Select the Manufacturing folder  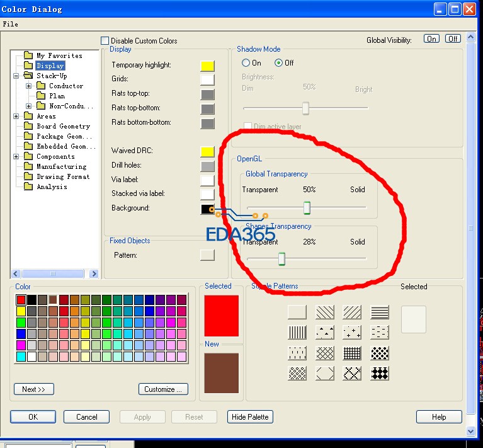(x=61, y=166)
